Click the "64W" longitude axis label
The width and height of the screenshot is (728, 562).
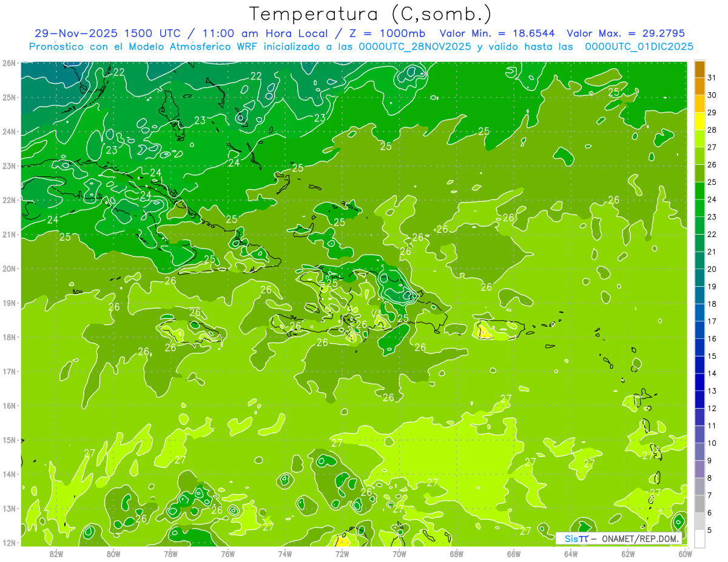click(571, 554)
